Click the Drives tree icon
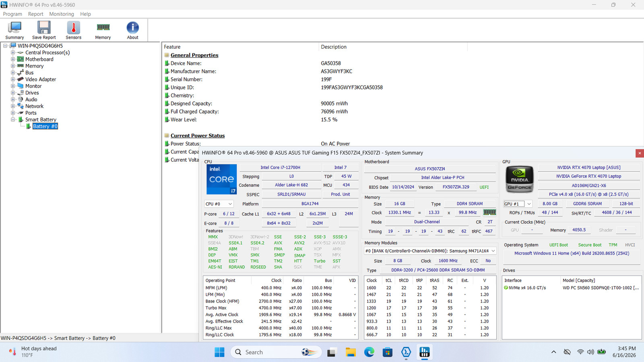The height and width of the screenshot is (362, 644). tap(21, 93)
